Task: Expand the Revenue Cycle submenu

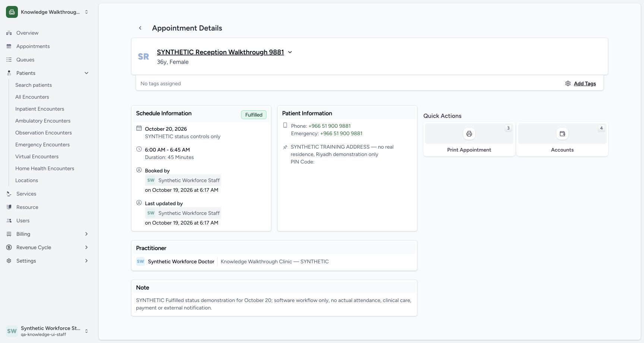Action: (86, 247)
